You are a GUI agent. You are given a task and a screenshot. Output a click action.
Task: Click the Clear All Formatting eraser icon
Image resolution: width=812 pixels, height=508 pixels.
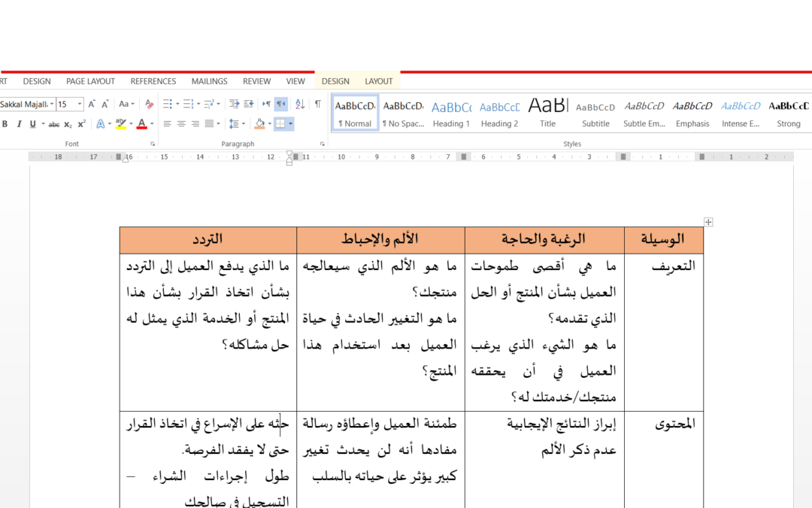149,104
